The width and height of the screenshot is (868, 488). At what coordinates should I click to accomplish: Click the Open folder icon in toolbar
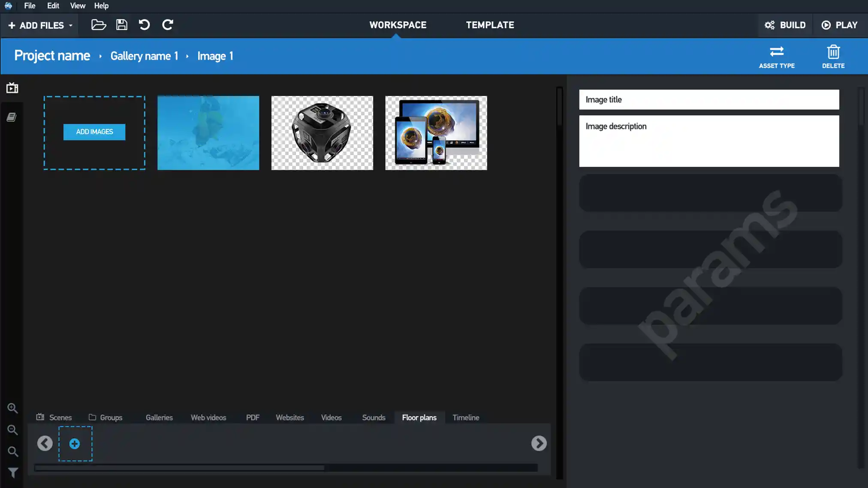[98, 25]
